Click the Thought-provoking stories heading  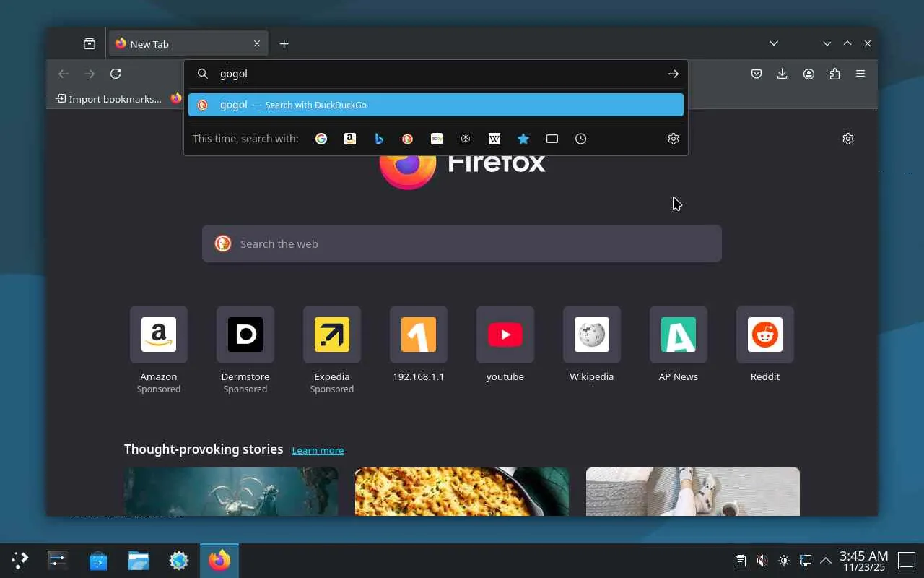click(204, 449)
